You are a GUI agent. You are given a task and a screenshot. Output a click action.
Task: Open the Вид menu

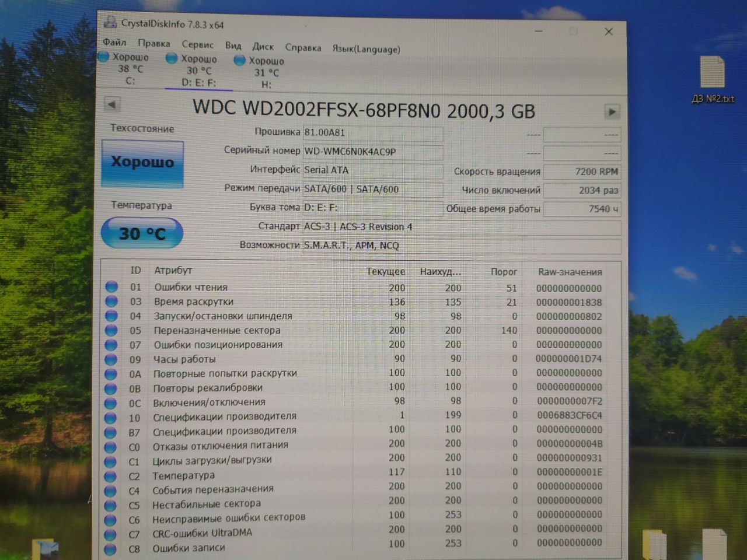pyautogui.click(x=233, y=45)
